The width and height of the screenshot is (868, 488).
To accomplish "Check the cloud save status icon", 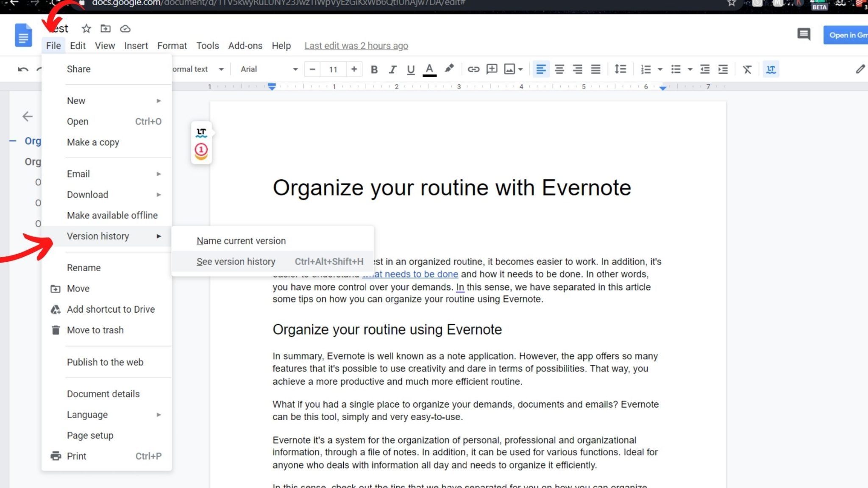I will click(125, 29).
